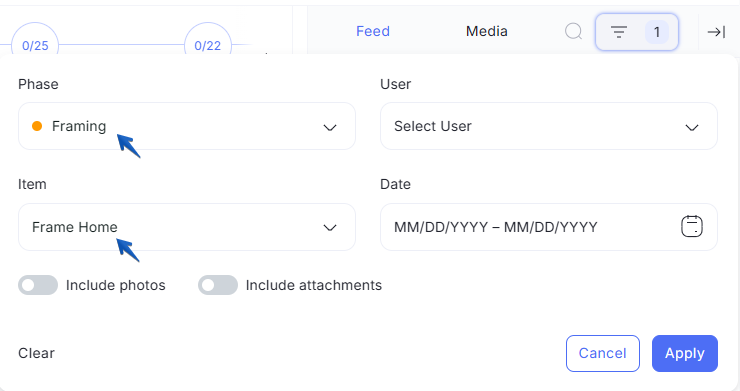Expand the Item Frame Home dropdown
This screenshot has height=391, width=740.
(x=187, y=227)
